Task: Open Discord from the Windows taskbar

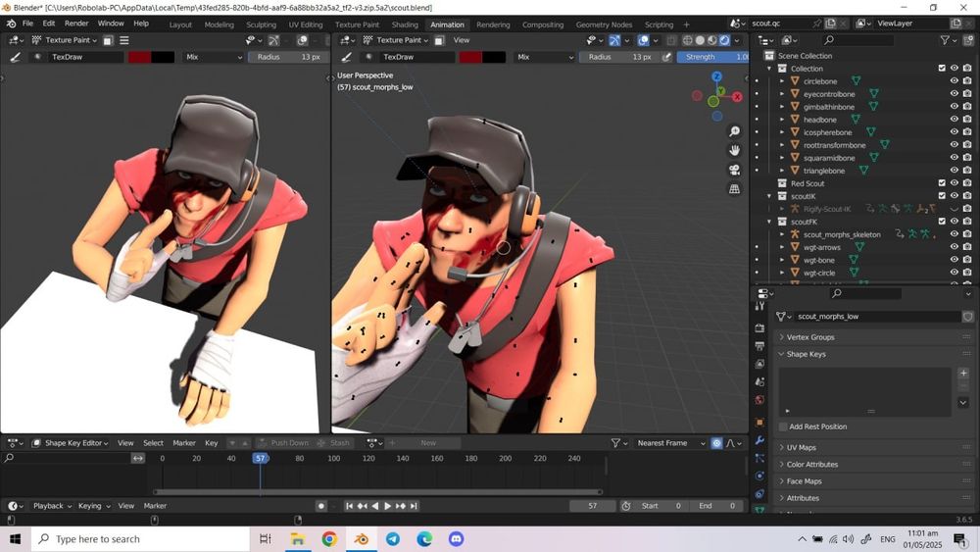Action: (x=456, y=539)
